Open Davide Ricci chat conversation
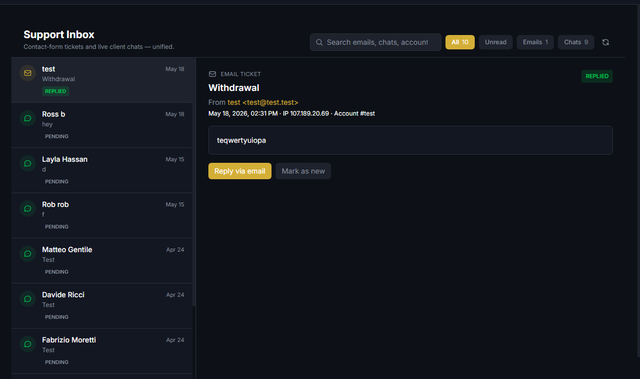The width and height of the screenshot is (640, 379). [x=102, y=306]
